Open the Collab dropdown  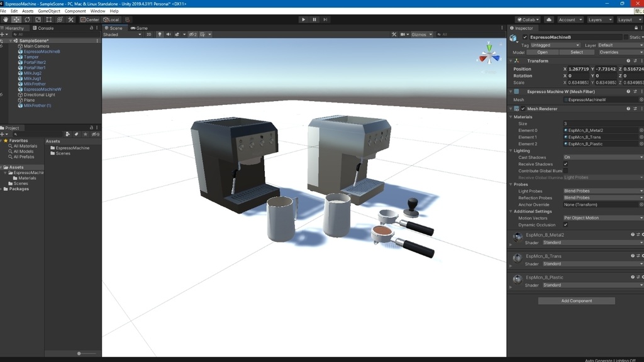point(528,19)
